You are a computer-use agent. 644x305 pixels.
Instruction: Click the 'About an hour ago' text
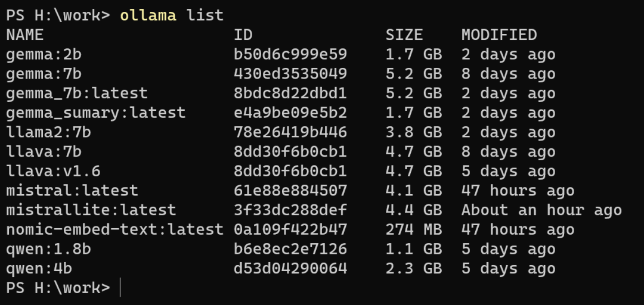(x=541, y=210)
